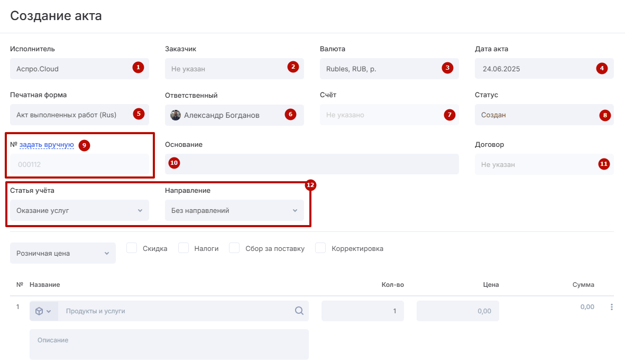Click the product type cube icon

coord(40,311)
